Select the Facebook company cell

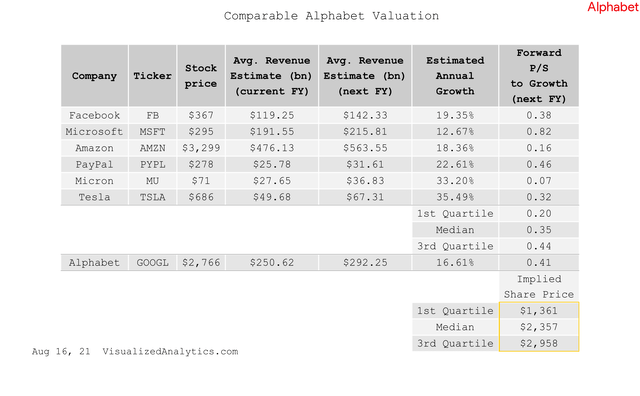click(94, 116)
